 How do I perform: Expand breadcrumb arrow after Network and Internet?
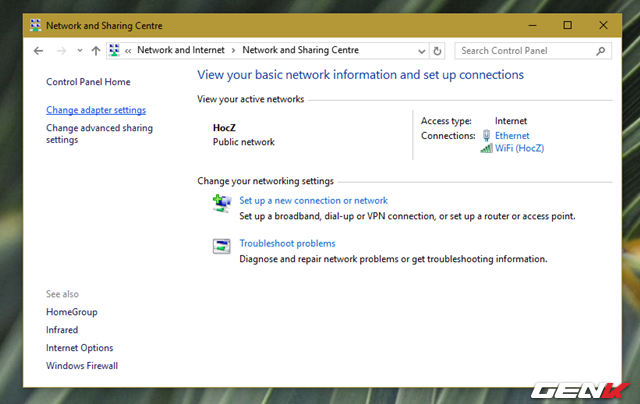point(233,51)
